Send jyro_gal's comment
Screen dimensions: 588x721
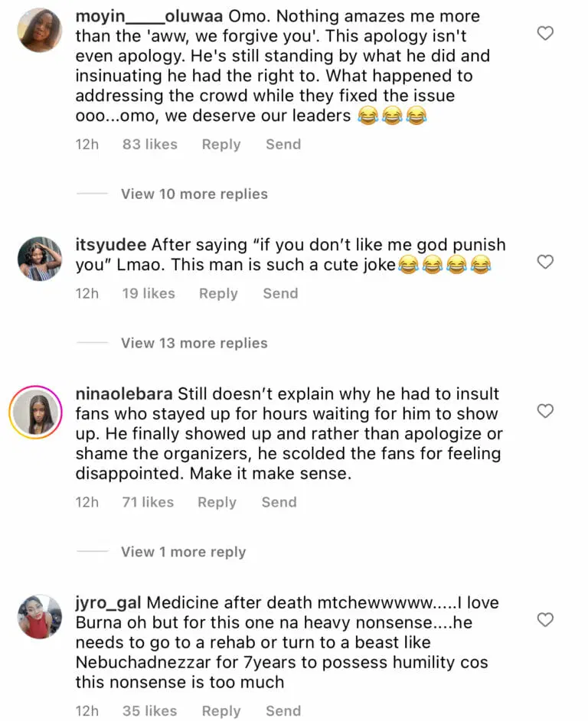pos(283,711)
